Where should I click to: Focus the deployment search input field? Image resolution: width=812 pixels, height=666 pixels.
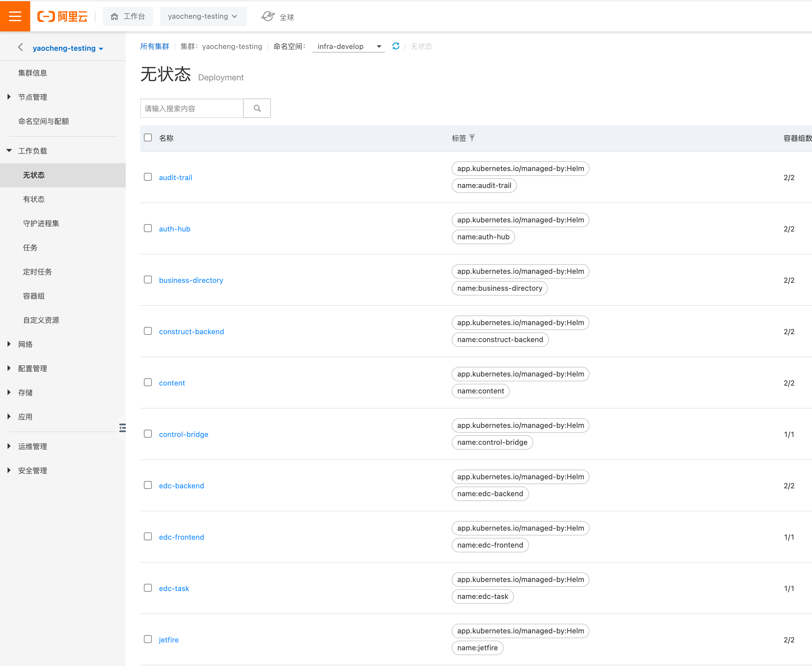coord(191,108)
